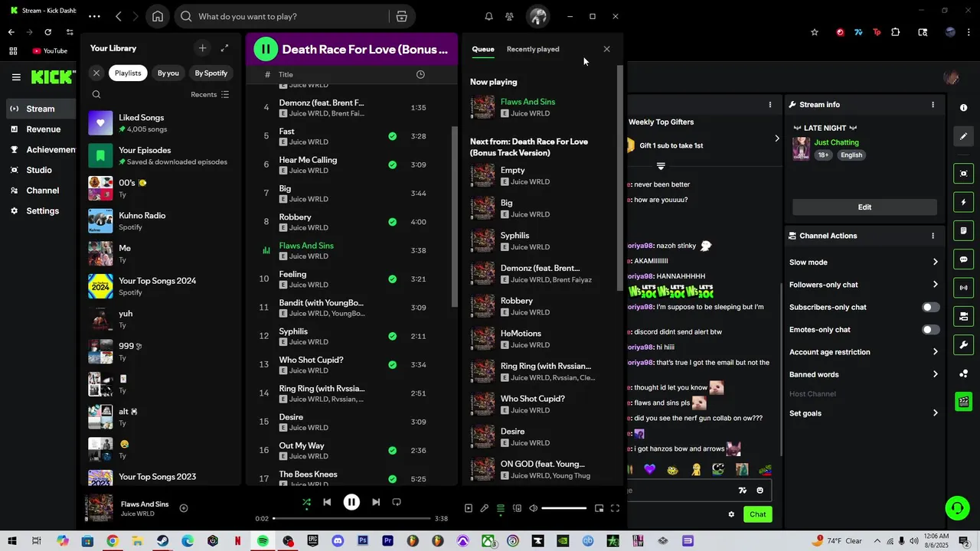
Task: Toggle Subscribers-only chat in Kick
Action: pos(930,307)
